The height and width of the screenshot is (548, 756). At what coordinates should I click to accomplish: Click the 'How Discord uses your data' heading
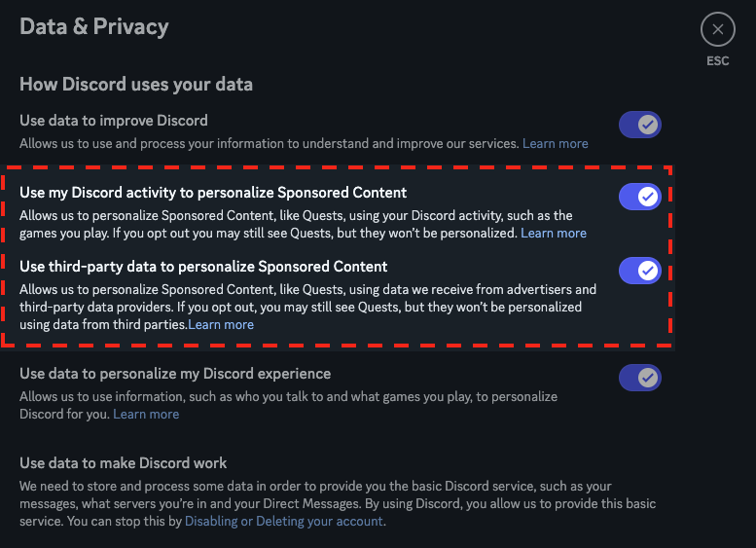(x=136, y=85)
